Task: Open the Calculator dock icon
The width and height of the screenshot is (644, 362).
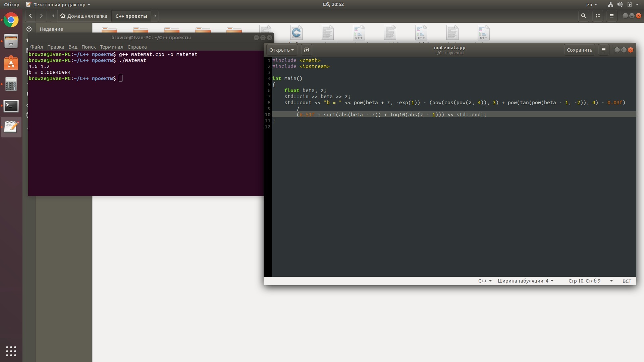Action: pyautogui.click(x=11, y=84)
